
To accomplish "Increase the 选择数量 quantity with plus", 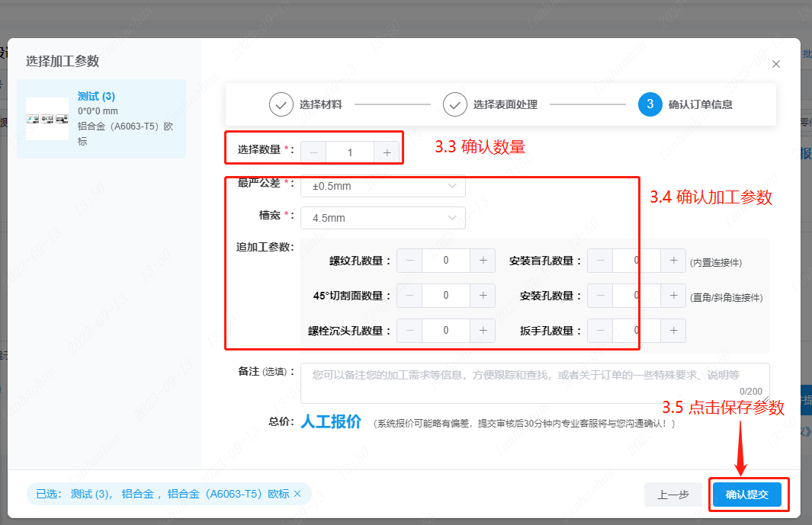I will [x=387, y=152].
